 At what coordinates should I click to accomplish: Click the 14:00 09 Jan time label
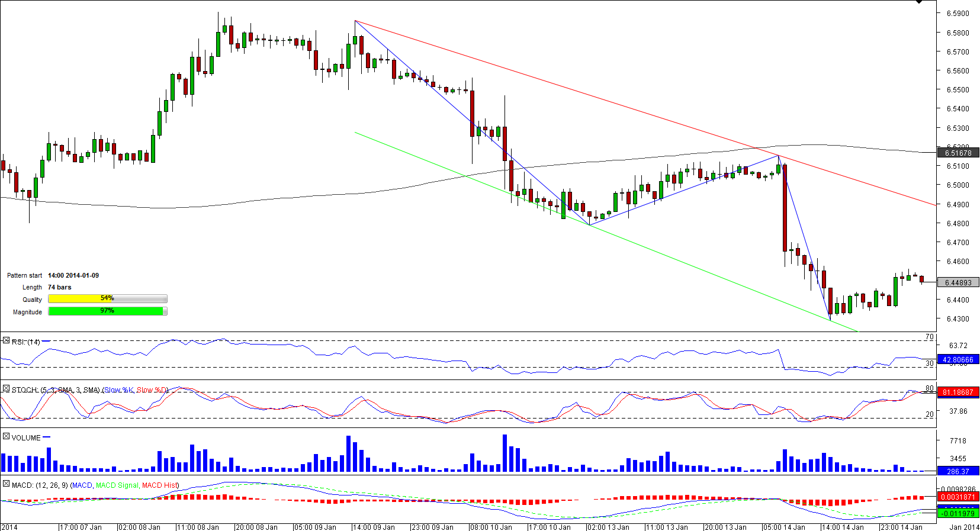click(374, 527)
